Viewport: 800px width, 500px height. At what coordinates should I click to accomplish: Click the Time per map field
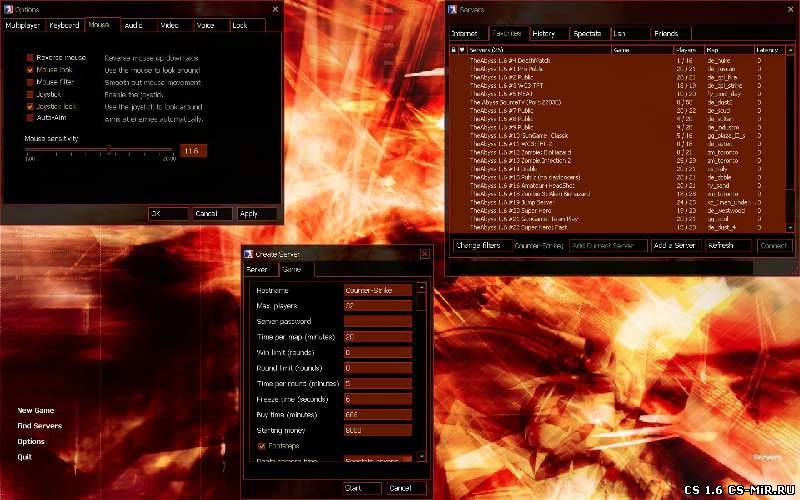(x=378, y=337)
